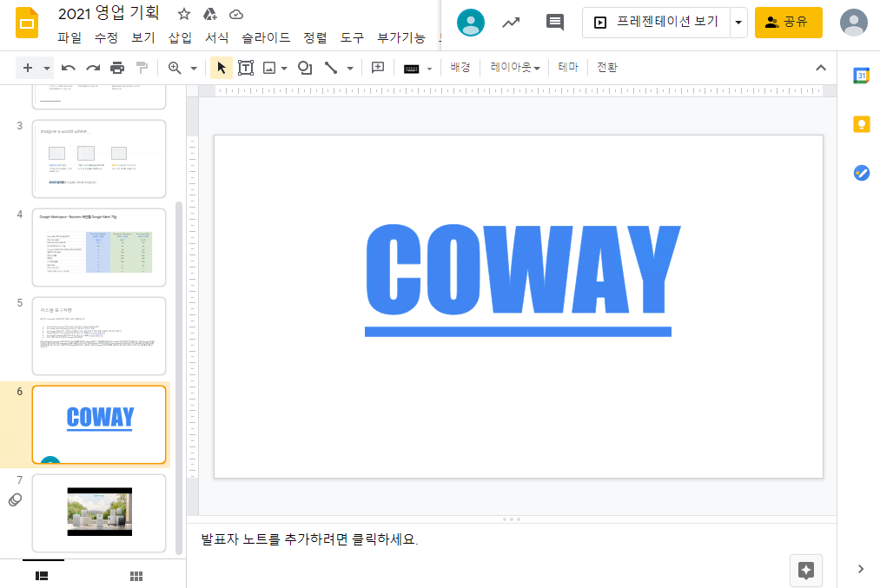The image size is (880, 588).
Task: Switch to filmstrip view
Action: pos(42,576)
